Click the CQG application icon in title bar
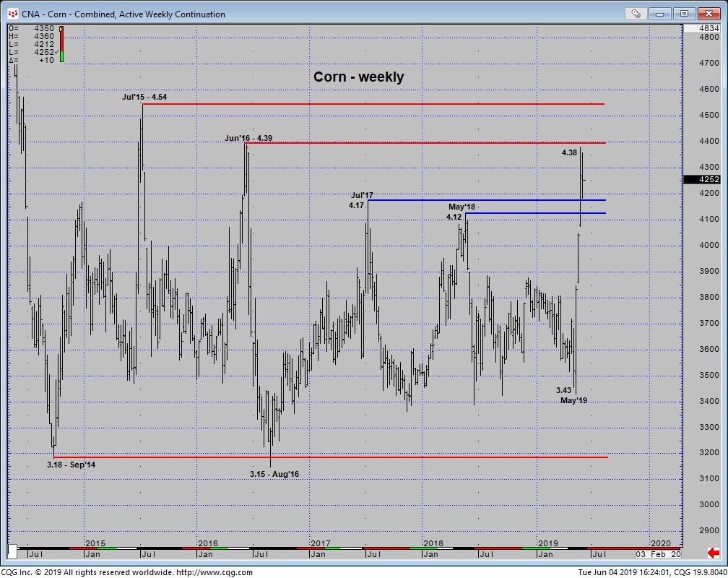728x578 pixels. 12,14
